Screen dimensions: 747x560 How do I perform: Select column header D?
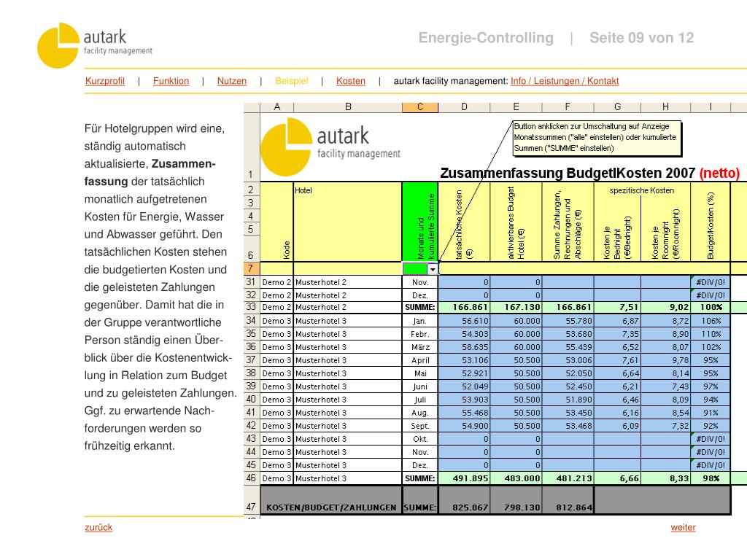(x=464, y=107)
